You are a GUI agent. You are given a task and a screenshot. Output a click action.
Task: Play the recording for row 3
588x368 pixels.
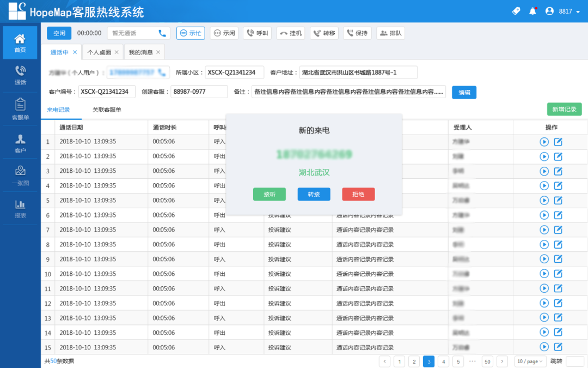(x=544, y=171)
